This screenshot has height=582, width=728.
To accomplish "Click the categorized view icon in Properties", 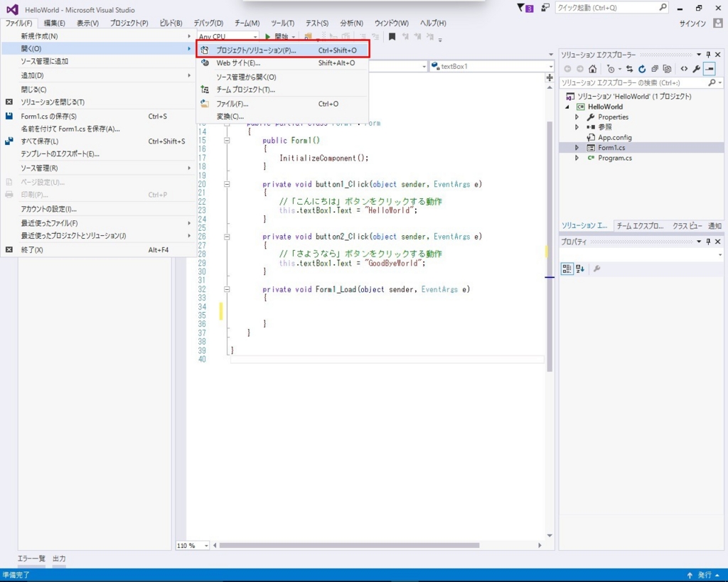I will (567, 269).
